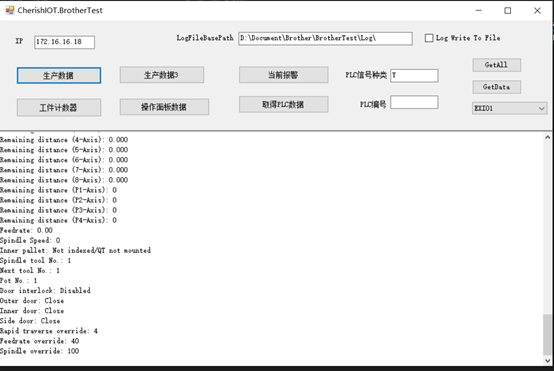The height and width of the screenshot is (371, 554).
Task: Click 'Remaining distance (P2-Axis): 0' line
Action: pyautogui.click(x=59, y=200)
